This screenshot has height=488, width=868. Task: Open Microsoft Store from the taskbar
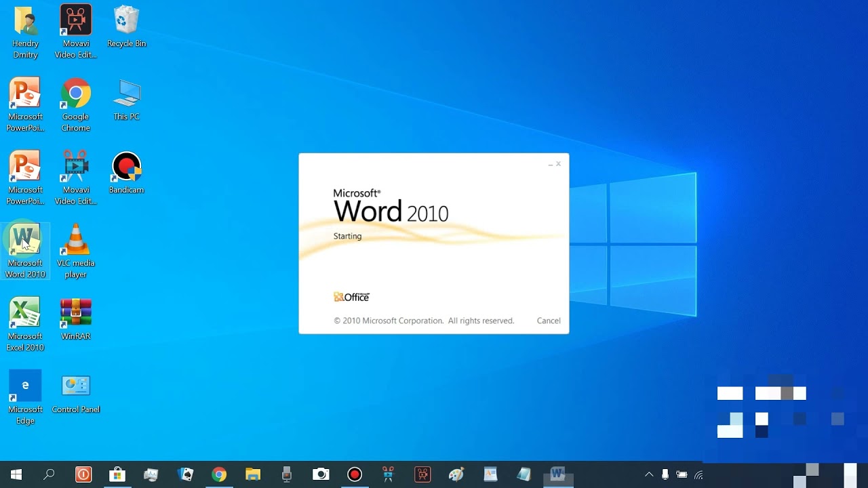(117, 474)
